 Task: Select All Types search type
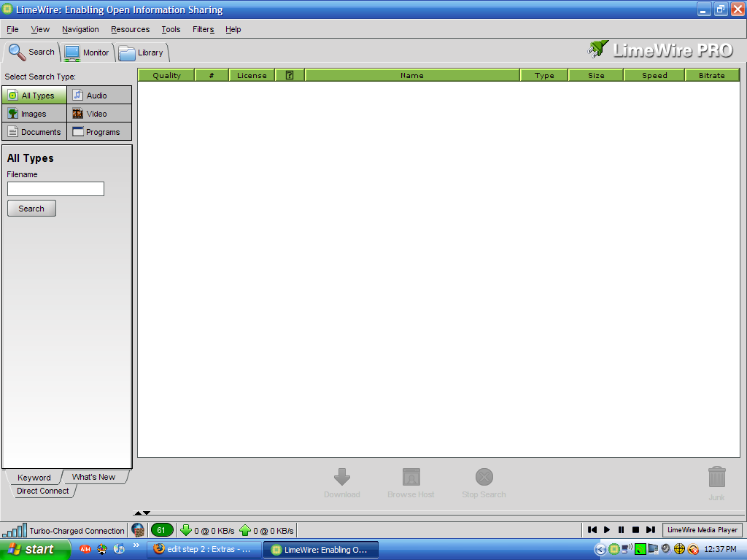click(34, 96)
